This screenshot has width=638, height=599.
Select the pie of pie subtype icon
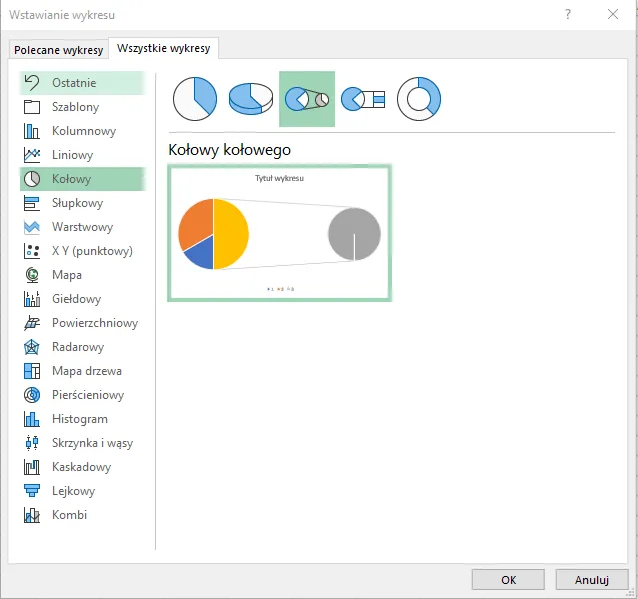point(307,98)
